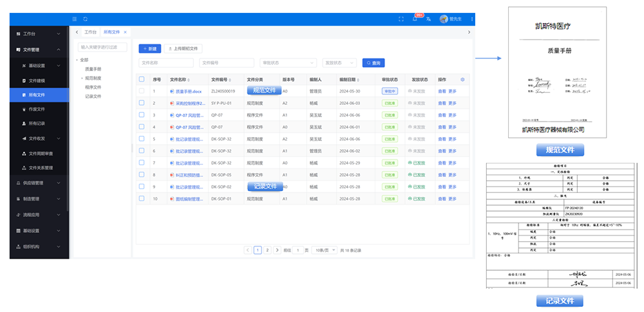Close the 所有文件 tab
The height and width of the screenshot is (312, 644).
126,32
